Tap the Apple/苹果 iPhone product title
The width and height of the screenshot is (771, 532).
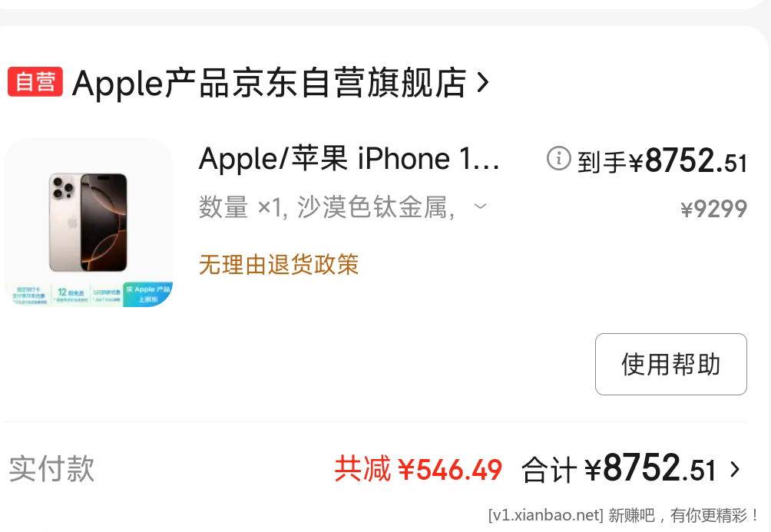[349, 159]
